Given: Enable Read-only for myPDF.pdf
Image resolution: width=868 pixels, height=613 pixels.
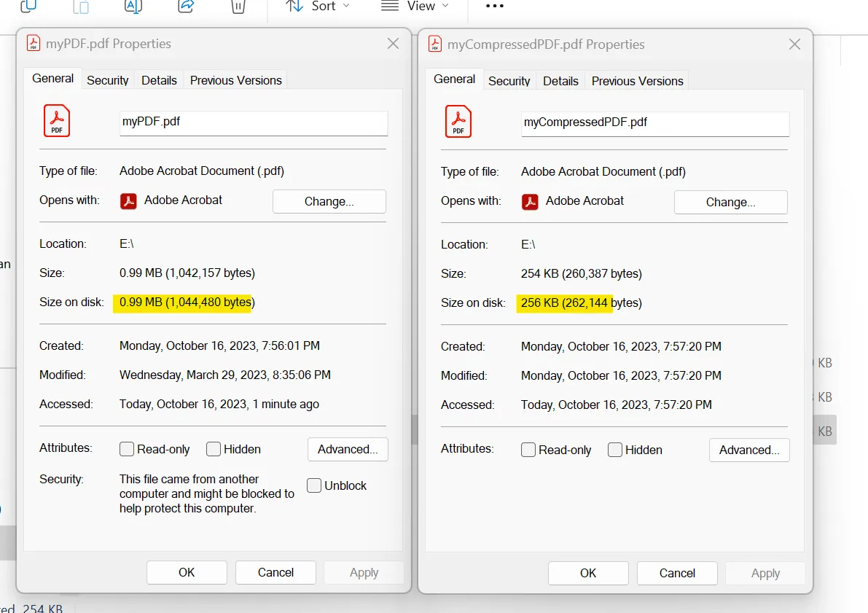Looking at the screenshot, I should click(127, 449).
